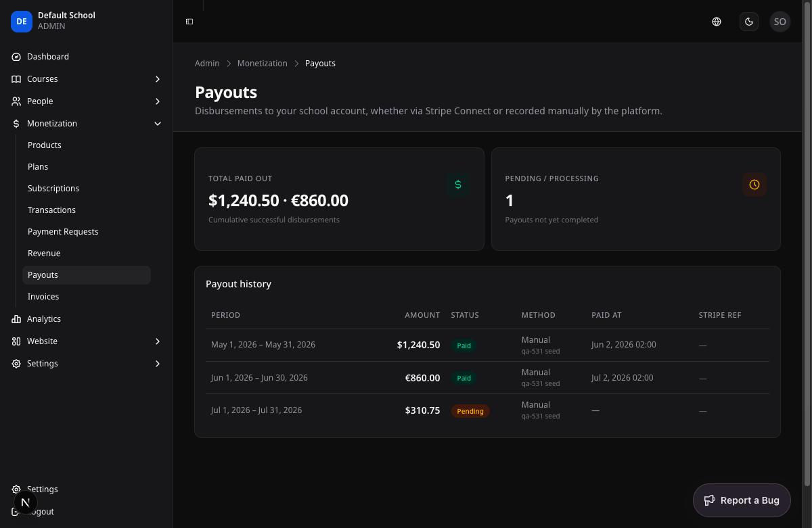Click the People users icon
812x528 pixels.
click(16, 101)
